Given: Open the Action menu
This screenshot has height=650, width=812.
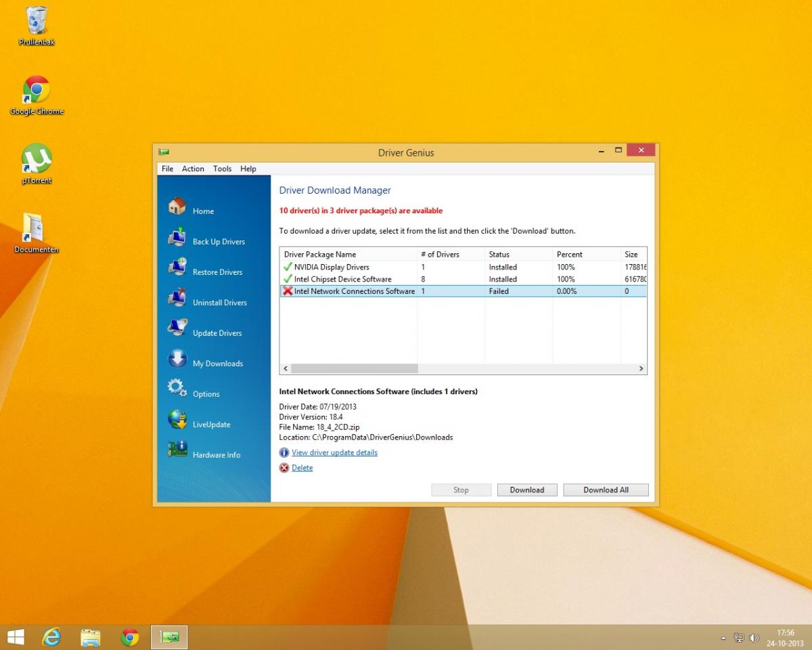Looking at the screenshot, I should tap(193, 169).
